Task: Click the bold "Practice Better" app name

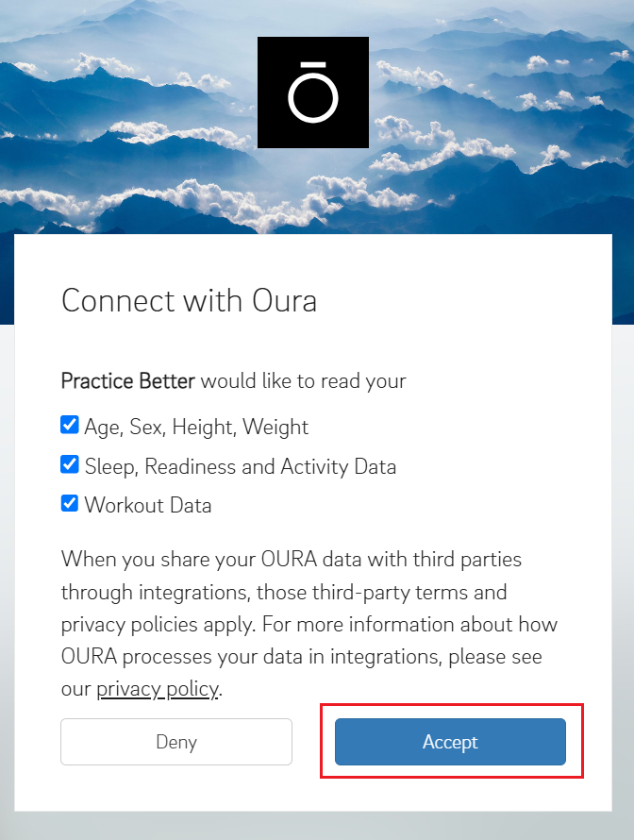Action: point(127,381)
